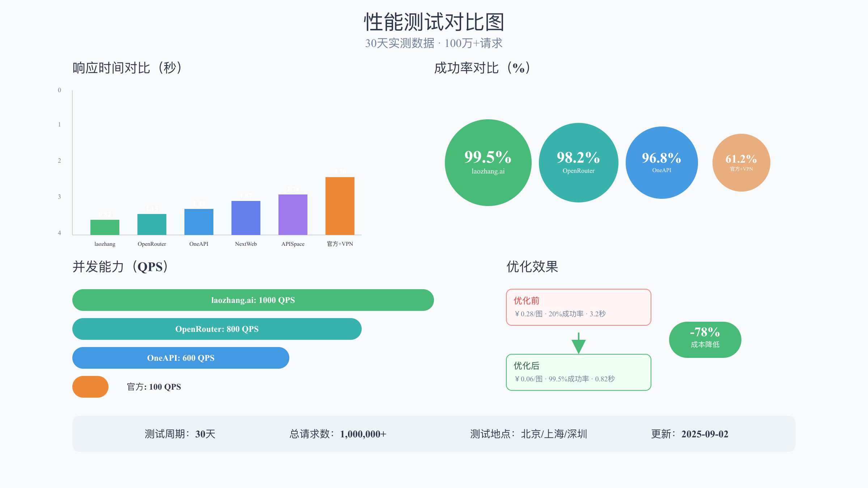Click the text ¥0.28/图 · 20%成功率 · 3.2秒
The height and width of the screenshot is (488, 868).
click(x=560, y=314)
